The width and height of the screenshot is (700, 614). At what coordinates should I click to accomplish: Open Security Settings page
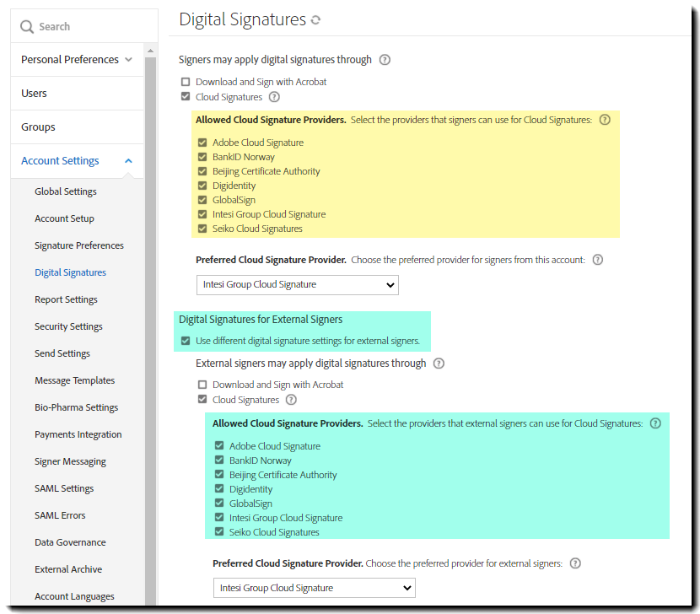coord(68,326)
